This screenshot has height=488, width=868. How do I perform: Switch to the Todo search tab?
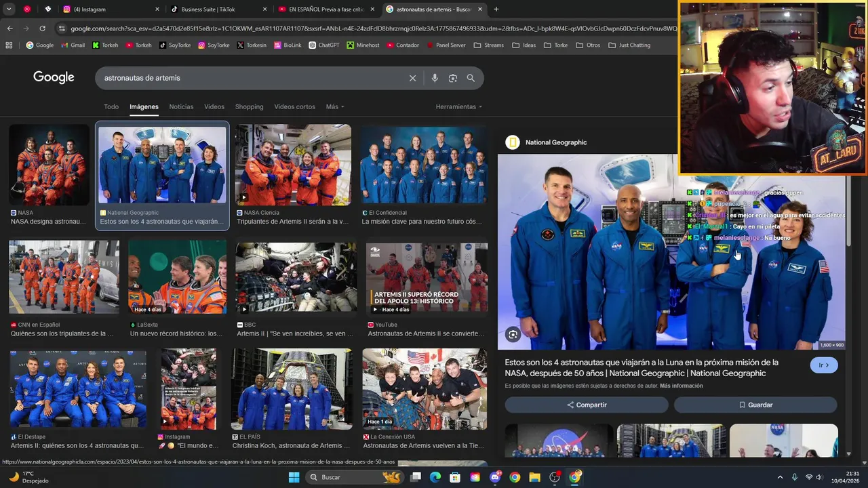click(x=111, y=106)
